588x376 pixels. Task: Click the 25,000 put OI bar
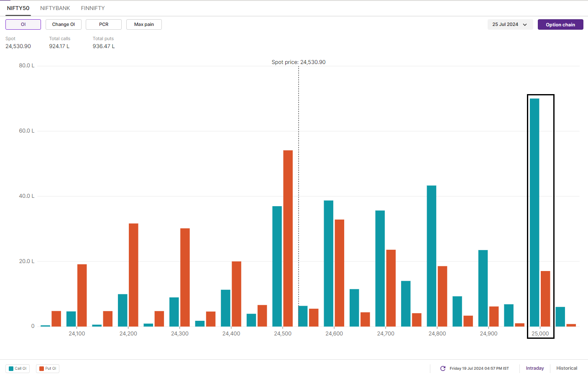[x=545, y=299]
